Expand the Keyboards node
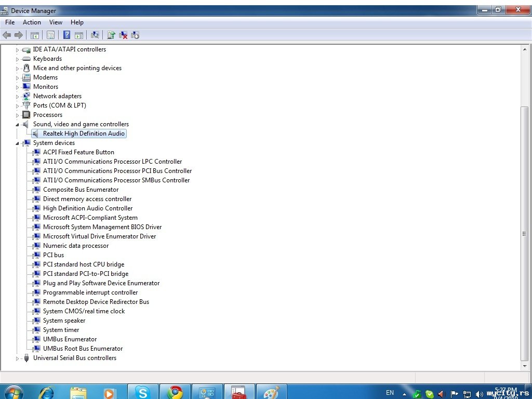The height and width of the screenshot is (399, 532). click(17, 59)
